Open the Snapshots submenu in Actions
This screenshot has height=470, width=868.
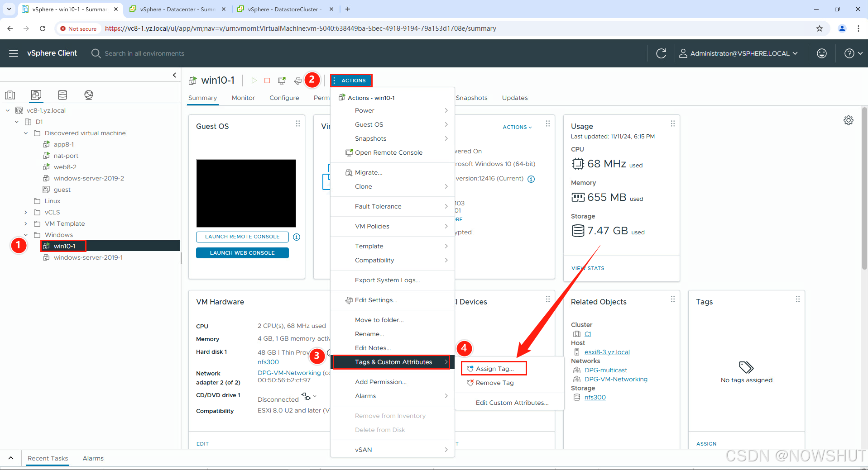[393, 138]
